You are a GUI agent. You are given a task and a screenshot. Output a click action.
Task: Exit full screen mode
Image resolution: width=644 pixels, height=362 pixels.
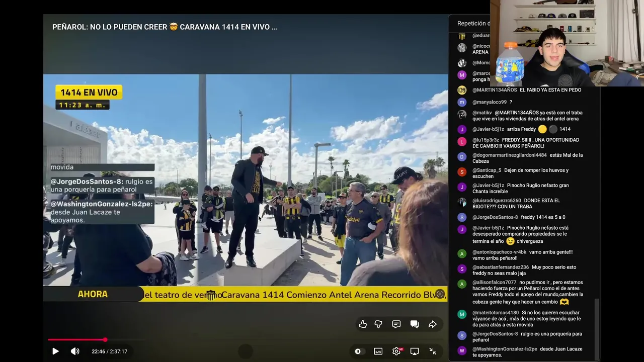tap(433, 351)
